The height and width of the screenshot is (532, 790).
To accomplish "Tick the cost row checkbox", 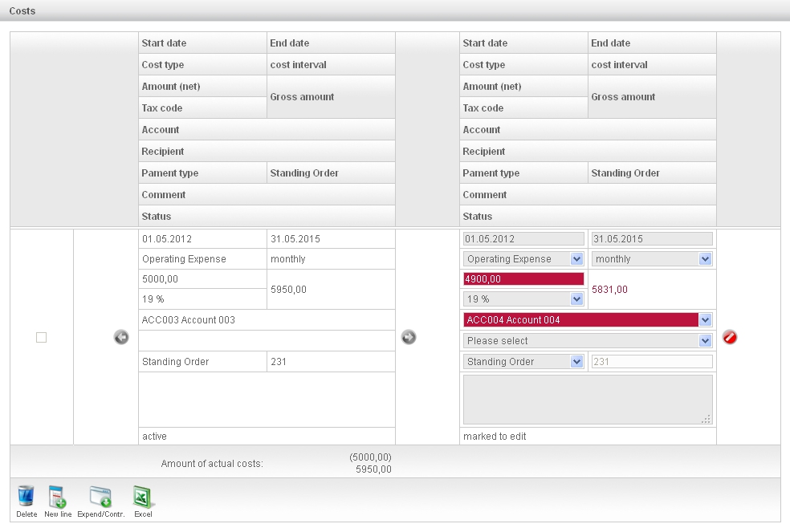I will pos(41,338).
